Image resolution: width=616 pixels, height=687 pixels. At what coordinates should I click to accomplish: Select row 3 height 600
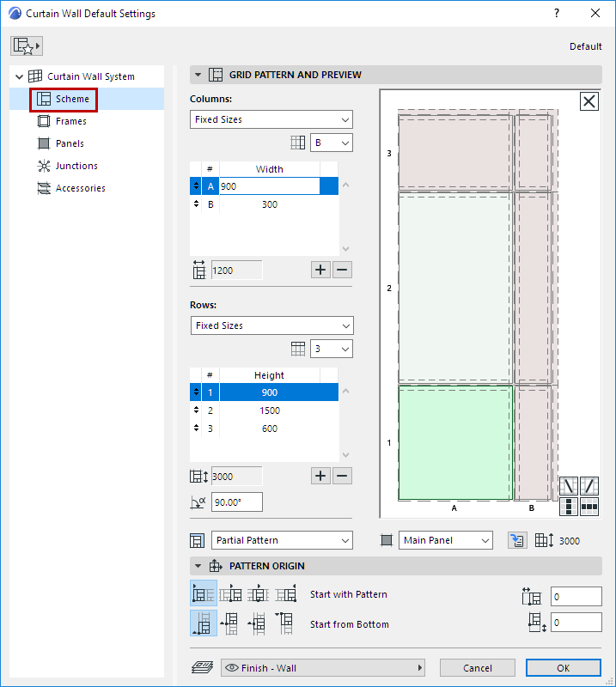click(x=264, y=429)
